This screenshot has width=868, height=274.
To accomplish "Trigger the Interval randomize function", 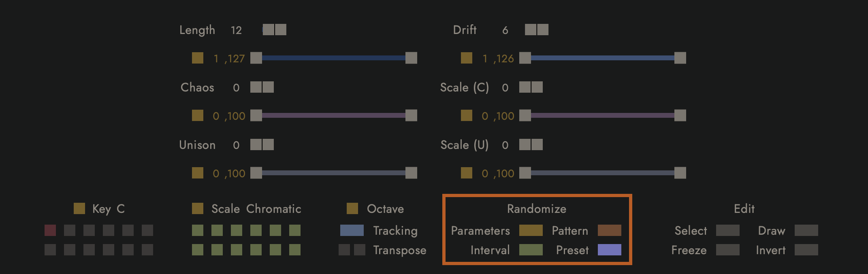I will pos(531,250).
